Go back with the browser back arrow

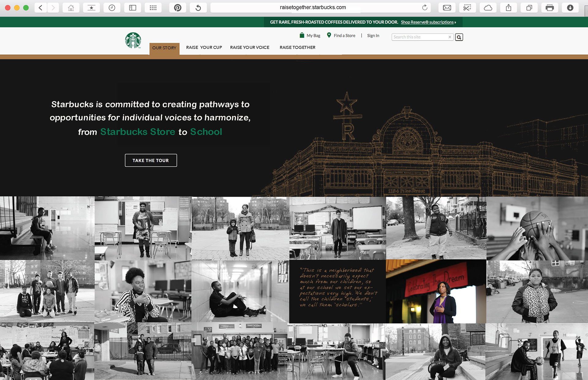[x=40, y=8]
